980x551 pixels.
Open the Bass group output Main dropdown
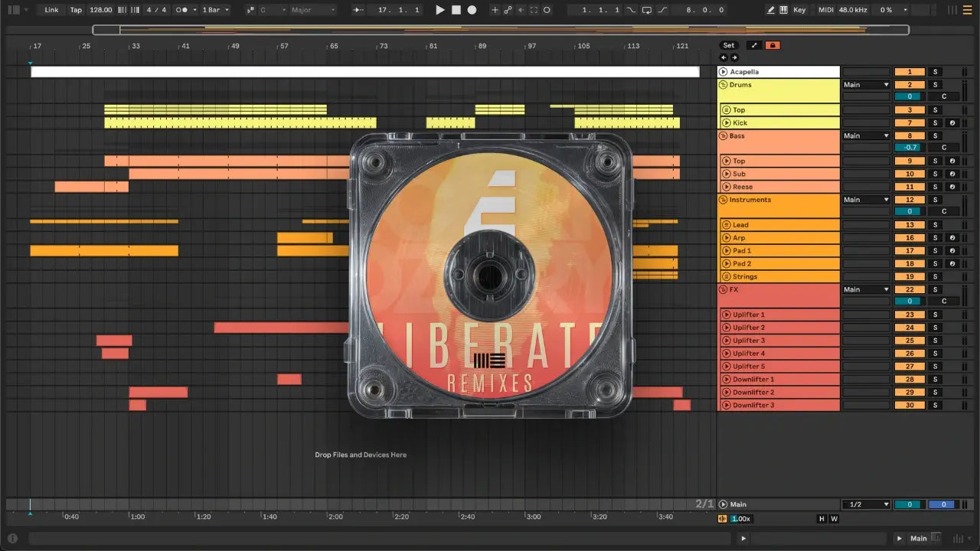(x=866, y=136)
